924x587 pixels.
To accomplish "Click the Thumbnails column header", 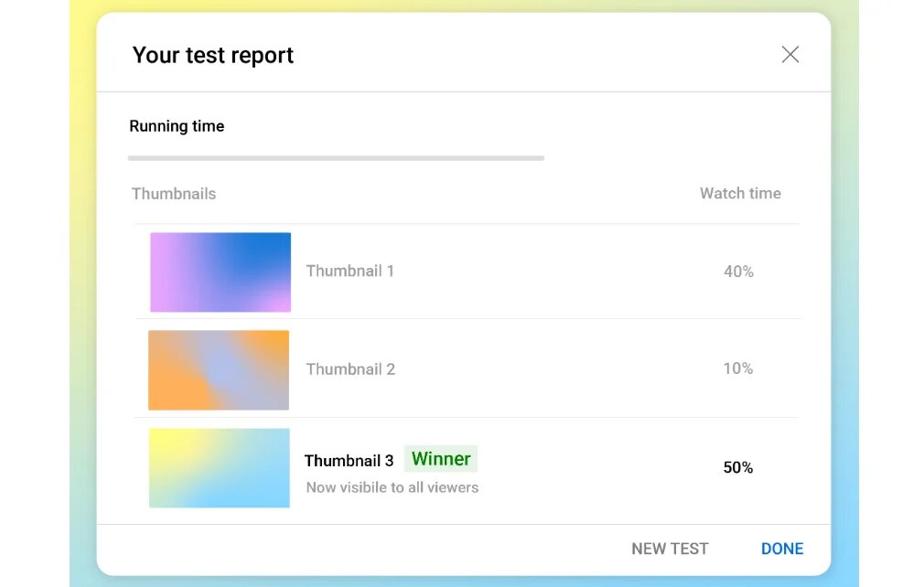I will pos(174,193).
